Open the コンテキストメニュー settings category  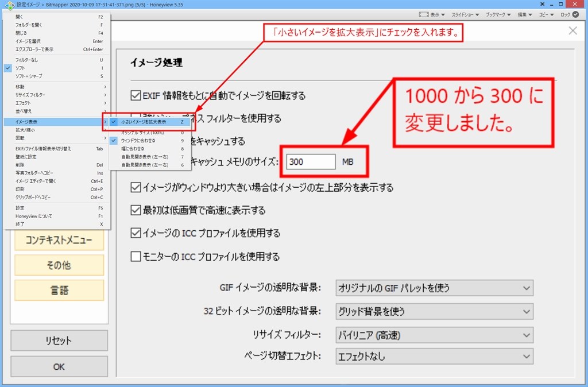tap(59, 240)
